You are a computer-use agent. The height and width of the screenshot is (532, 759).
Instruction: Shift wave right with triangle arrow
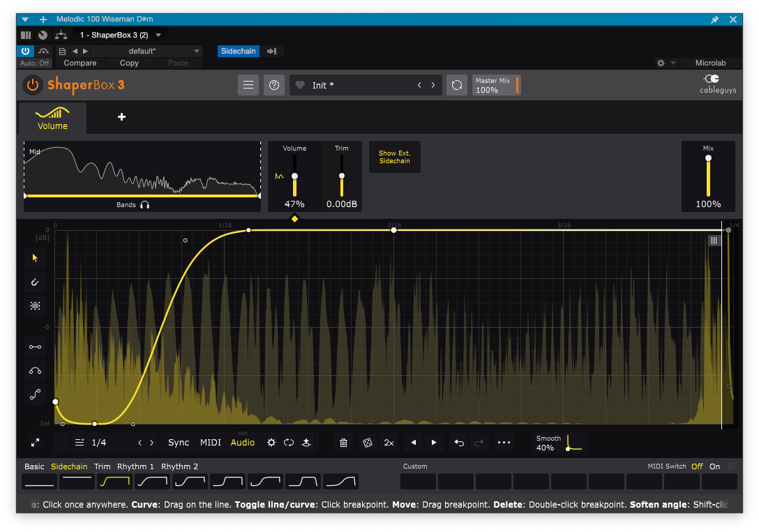coord(434,443)
